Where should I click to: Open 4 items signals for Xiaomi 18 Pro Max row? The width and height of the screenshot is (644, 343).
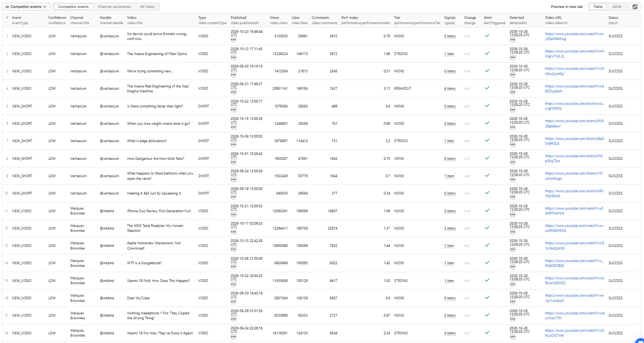[450, 333]
